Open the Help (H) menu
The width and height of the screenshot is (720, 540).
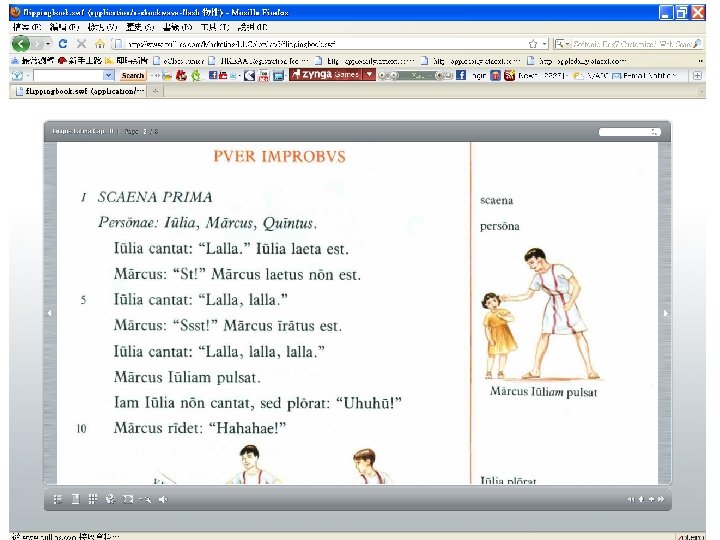pyautogui.click(x=253, y=27)
